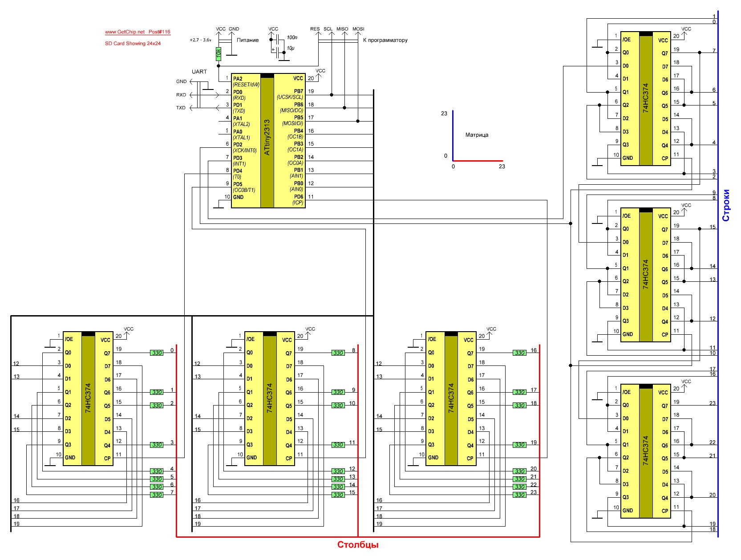Select the PD5 (OC0B/T1) pin label
The width and height of the screenshot is (741, 560).
[x=244, y=187]
